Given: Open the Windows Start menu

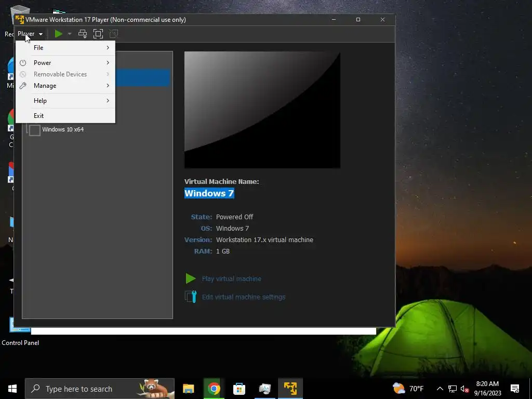Looking at the screenshot, I should click(x=12, y=389).
